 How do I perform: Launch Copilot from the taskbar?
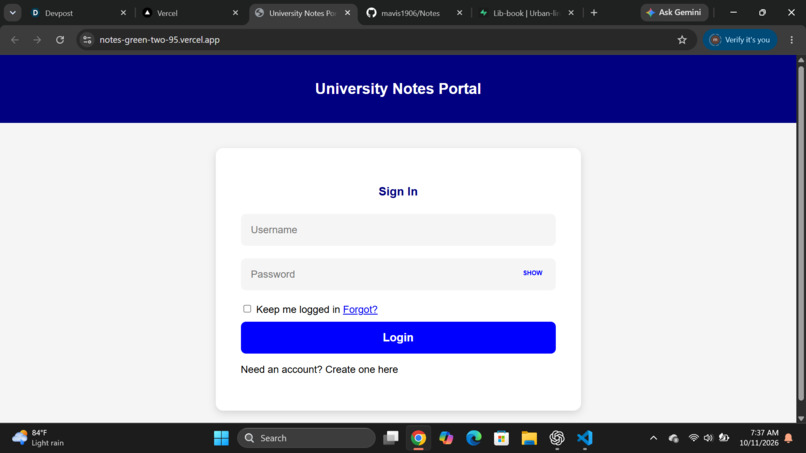click(x=446, y=438)
